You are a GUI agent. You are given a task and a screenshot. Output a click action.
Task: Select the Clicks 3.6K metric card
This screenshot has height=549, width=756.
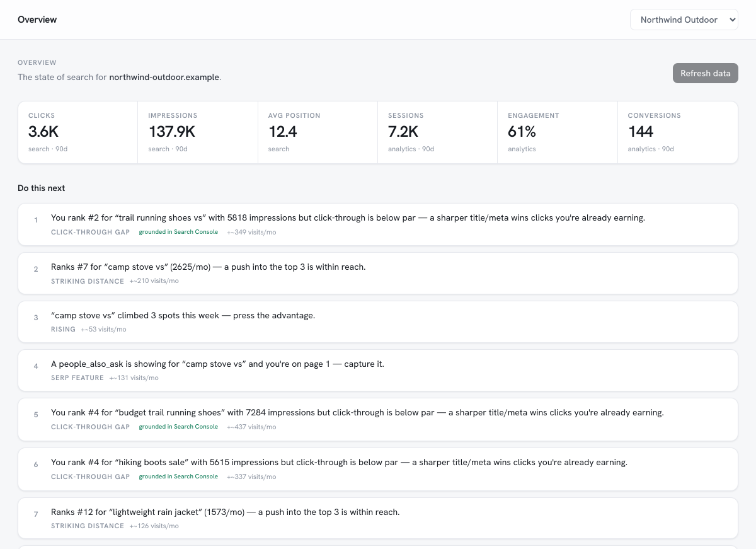[78, 132]
